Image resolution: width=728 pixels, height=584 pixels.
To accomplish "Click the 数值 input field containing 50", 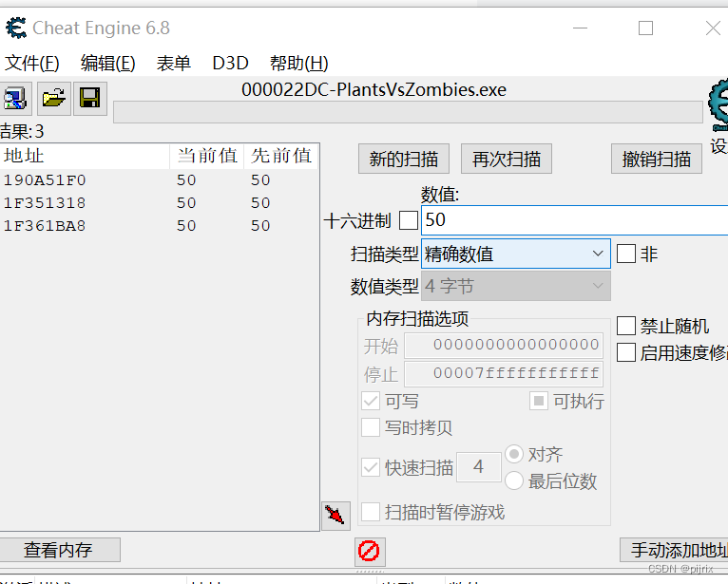I will click(574, 220).
